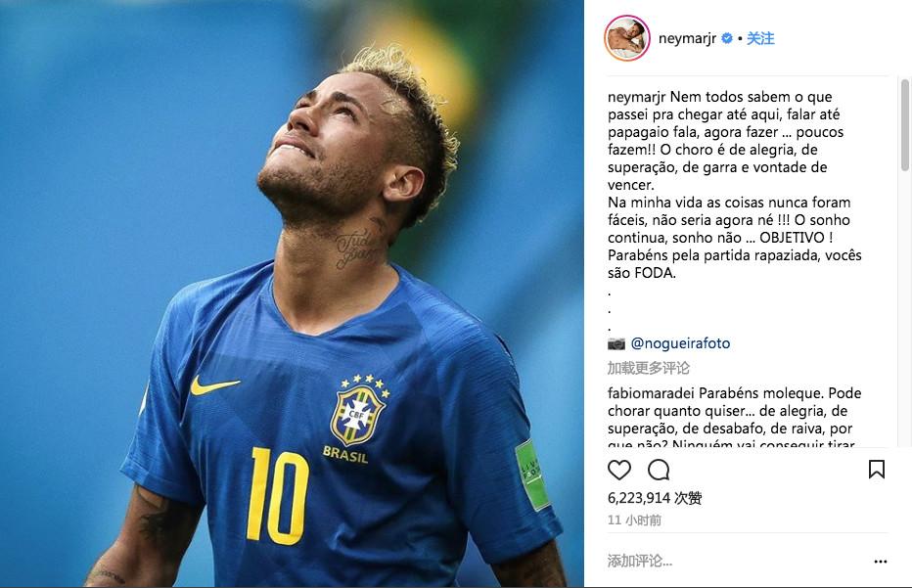Click the number 10 on the jersey
The image size is (912, 588).
277,495
